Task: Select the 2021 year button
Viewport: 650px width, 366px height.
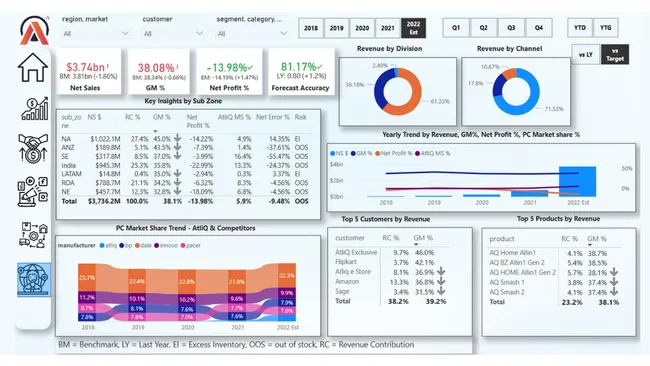Action: (x=388, y=28)
